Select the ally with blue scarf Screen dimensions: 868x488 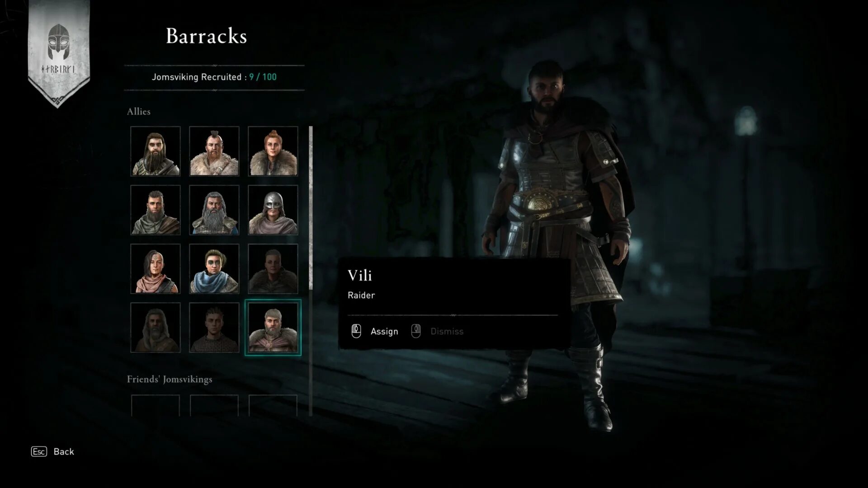[214, 269]
